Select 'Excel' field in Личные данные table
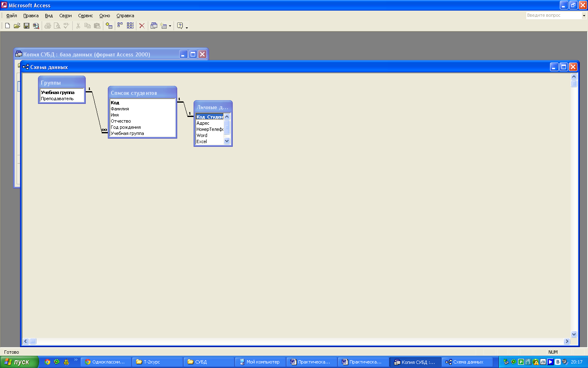The width and height of the screenshot is (588, 368). point(209,141)
